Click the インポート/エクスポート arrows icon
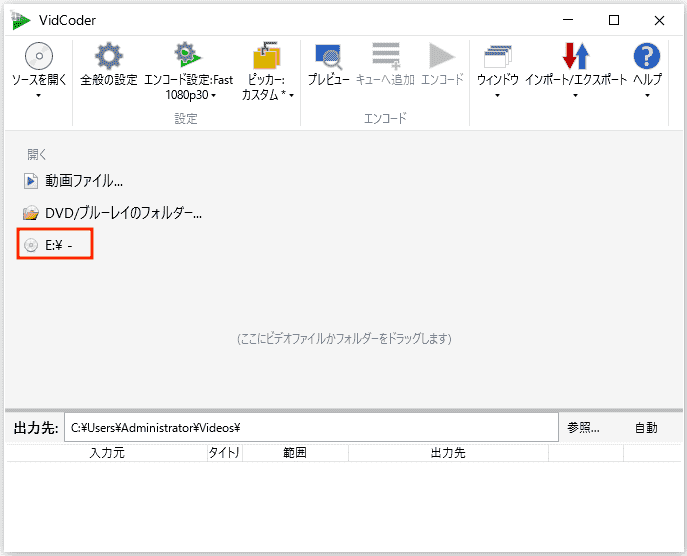 pyautogui.click(x=576, y=56)
